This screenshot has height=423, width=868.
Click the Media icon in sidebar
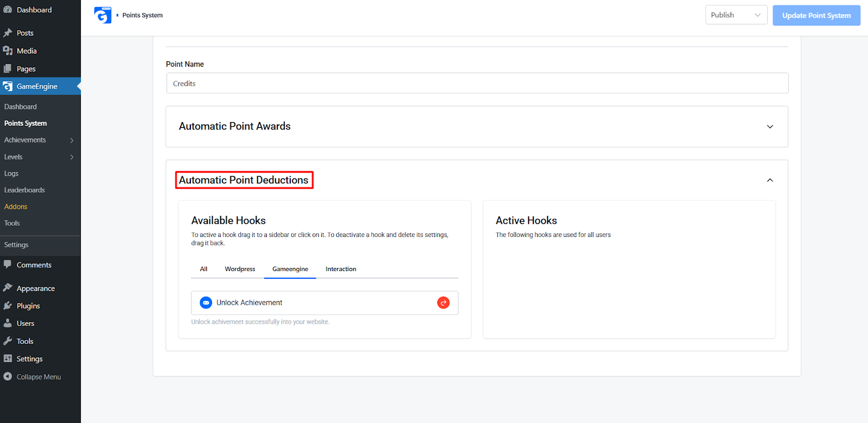[x=8, y=51]
